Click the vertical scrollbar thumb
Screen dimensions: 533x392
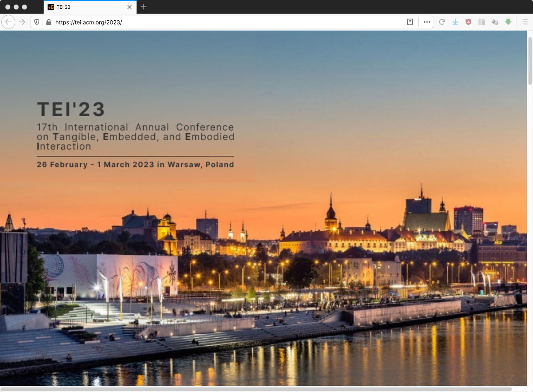point(530,61)
